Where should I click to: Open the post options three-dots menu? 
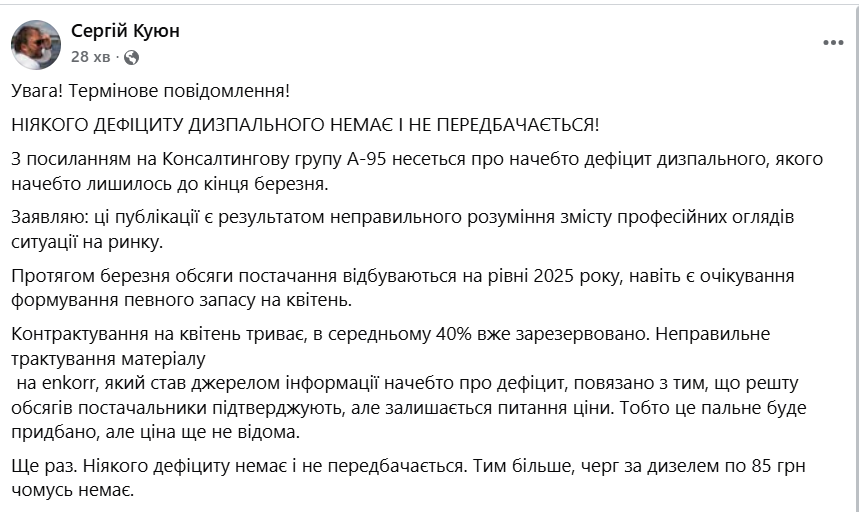tap(832, 43)
